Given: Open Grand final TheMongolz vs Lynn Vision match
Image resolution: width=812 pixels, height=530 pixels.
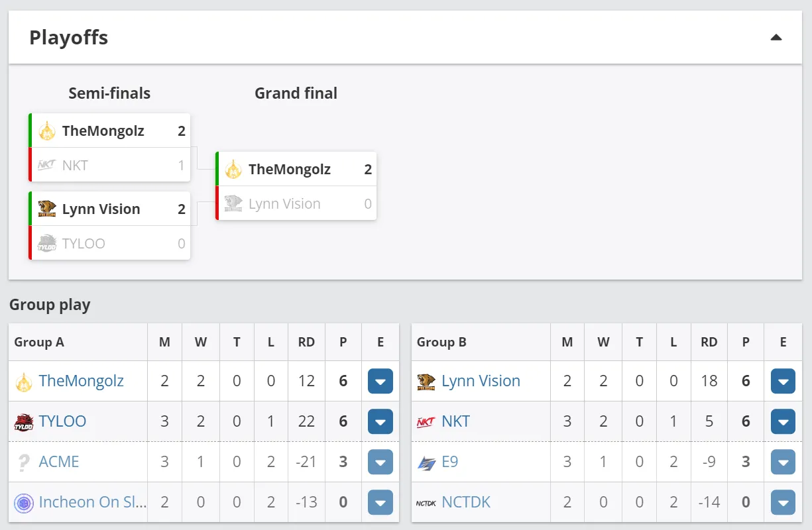Looking at the screenshot, I should pos(296,186).
